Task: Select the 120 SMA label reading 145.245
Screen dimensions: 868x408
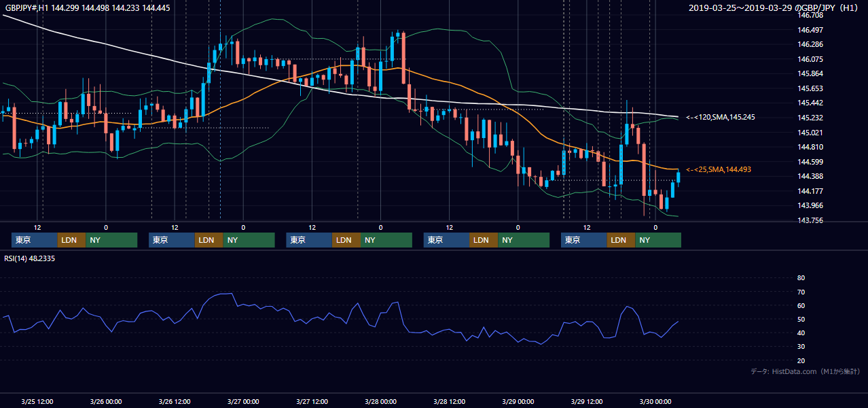Action: click(x=720, y=117)
